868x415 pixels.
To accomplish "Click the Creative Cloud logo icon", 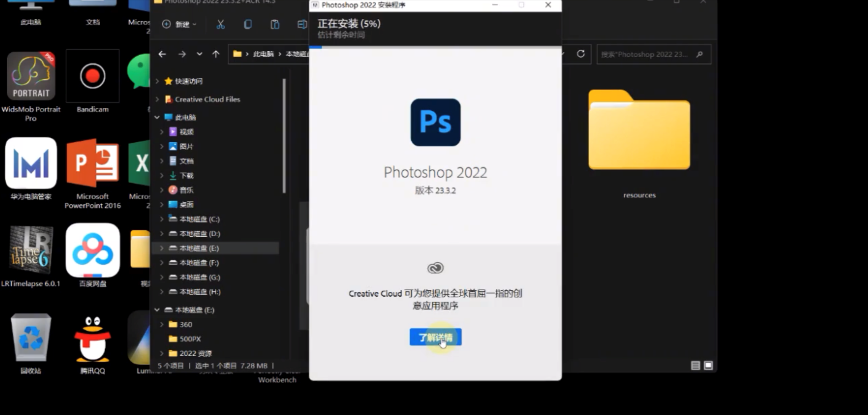I will 435,268.
